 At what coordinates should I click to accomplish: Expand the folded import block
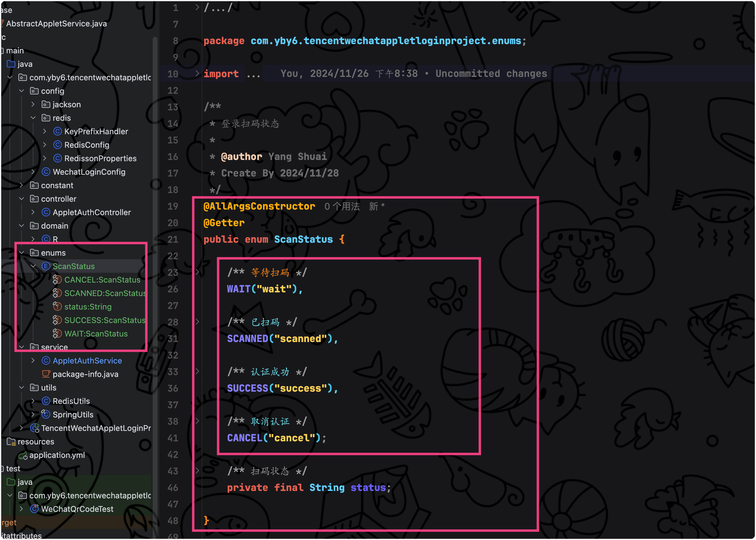click(x=197, y=74)
